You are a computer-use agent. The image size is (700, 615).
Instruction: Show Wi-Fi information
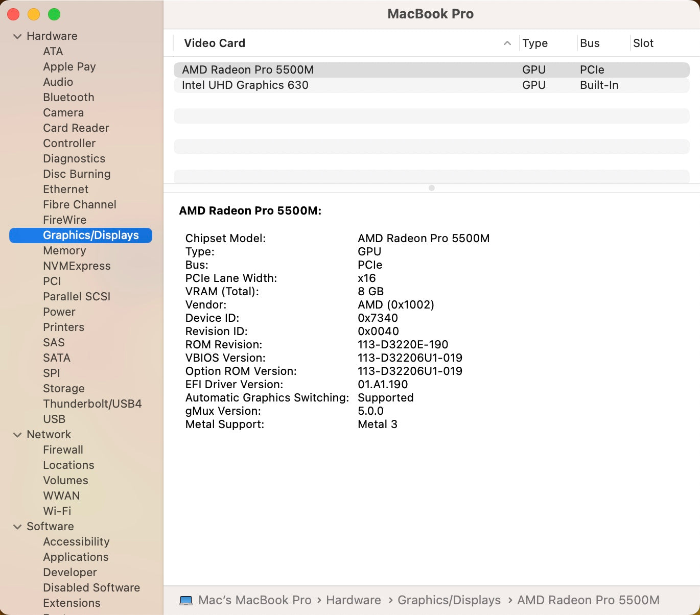click(x=57, y=511)
